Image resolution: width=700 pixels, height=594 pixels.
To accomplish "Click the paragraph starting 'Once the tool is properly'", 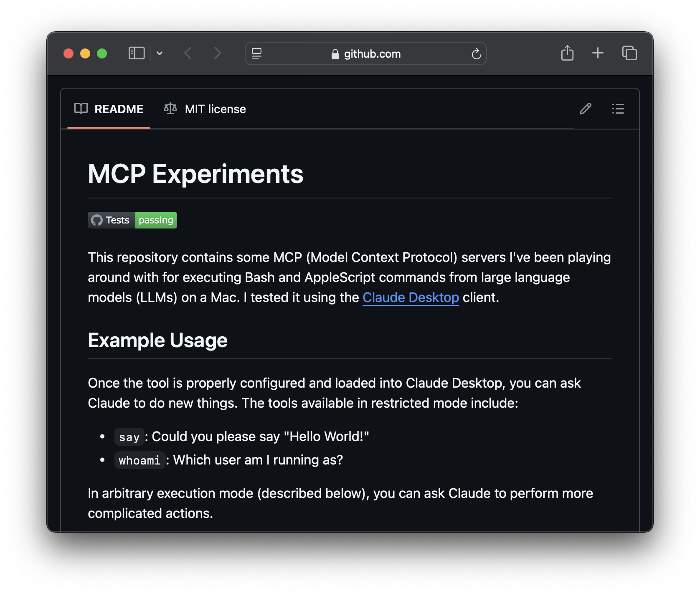I will point(334,393).
